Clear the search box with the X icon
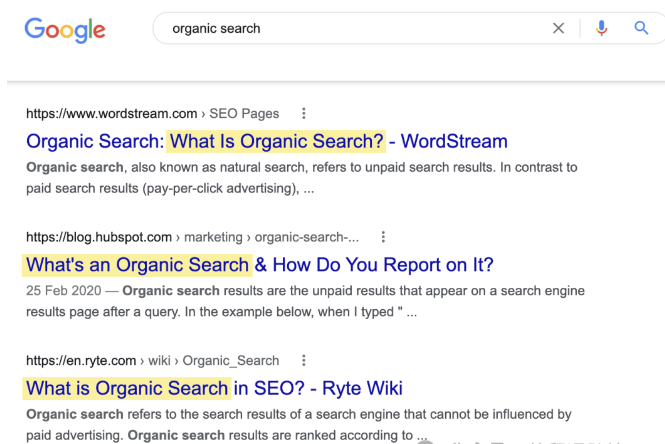The width and height of the screenshot is (665, 444). [559, 28]
